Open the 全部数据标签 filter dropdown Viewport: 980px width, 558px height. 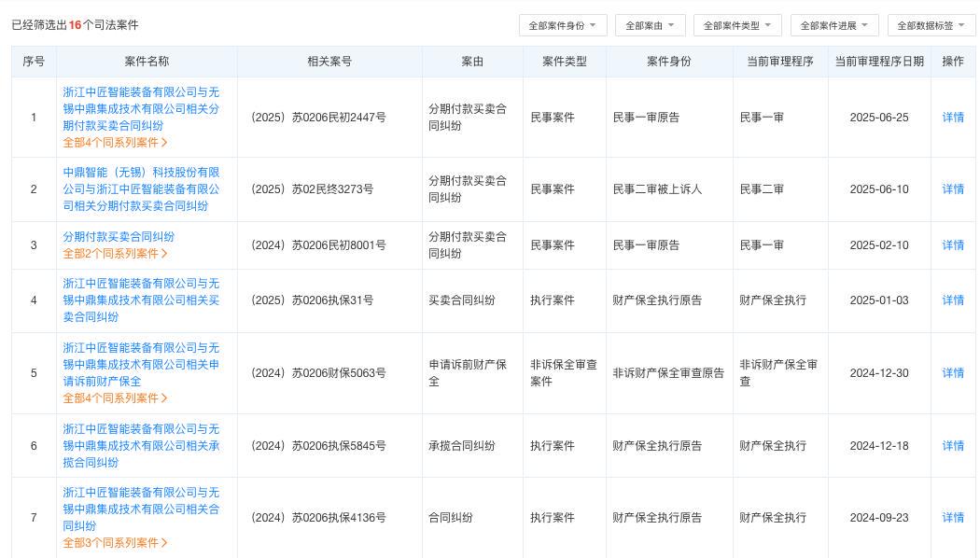click(x=931, y=26)
